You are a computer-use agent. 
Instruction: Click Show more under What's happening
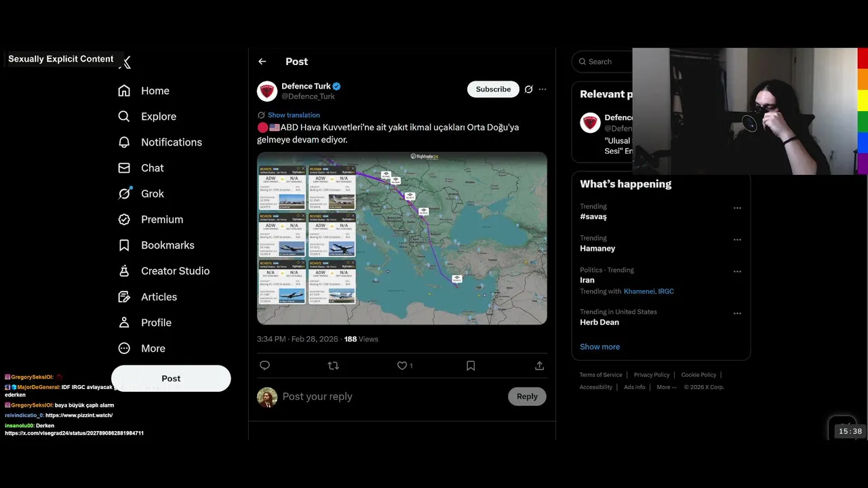599,347
